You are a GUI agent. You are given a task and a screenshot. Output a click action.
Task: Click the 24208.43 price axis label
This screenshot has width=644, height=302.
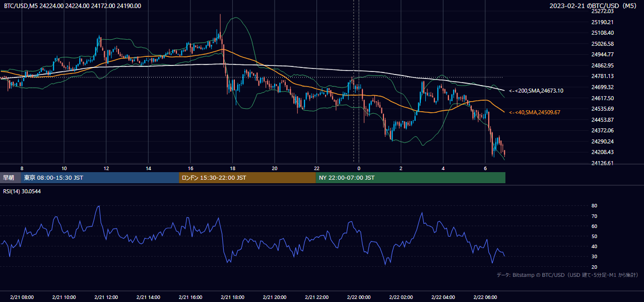click(602, 152)
